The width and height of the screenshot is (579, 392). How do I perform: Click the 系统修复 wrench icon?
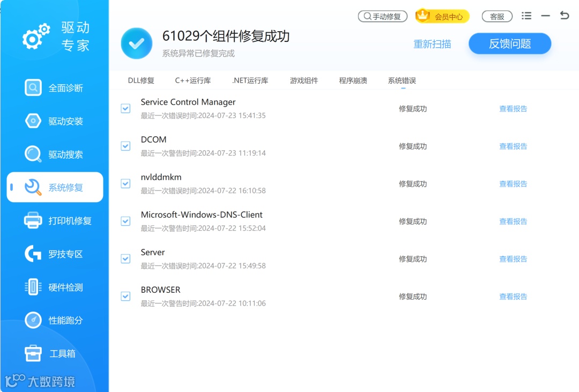tap(33, 187)
